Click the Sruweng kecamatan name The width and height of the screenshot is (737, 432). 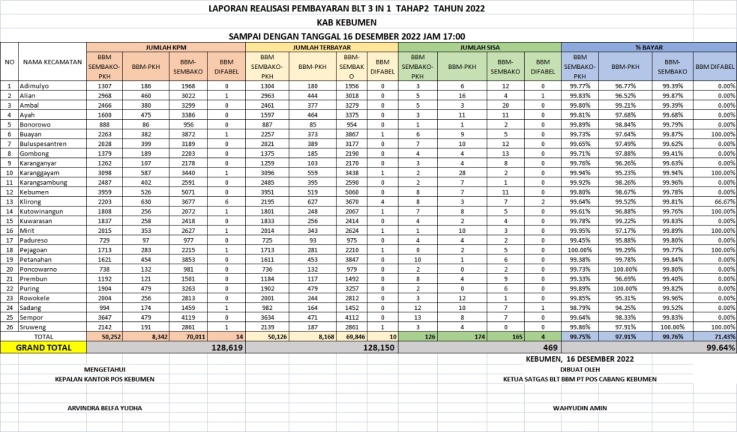point(32,327)
